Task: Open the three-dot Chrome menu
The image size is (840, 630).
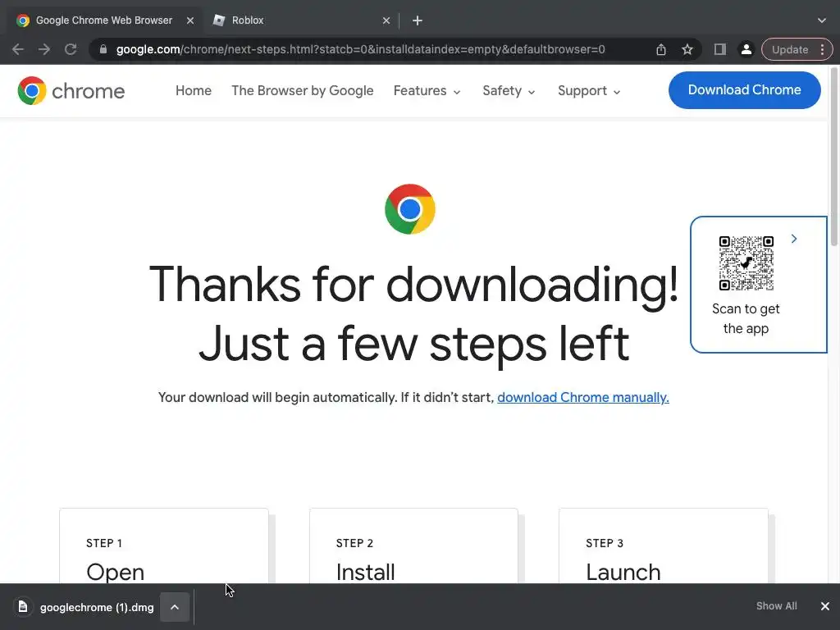Action: pyautogui.click(x=822, y=49)
